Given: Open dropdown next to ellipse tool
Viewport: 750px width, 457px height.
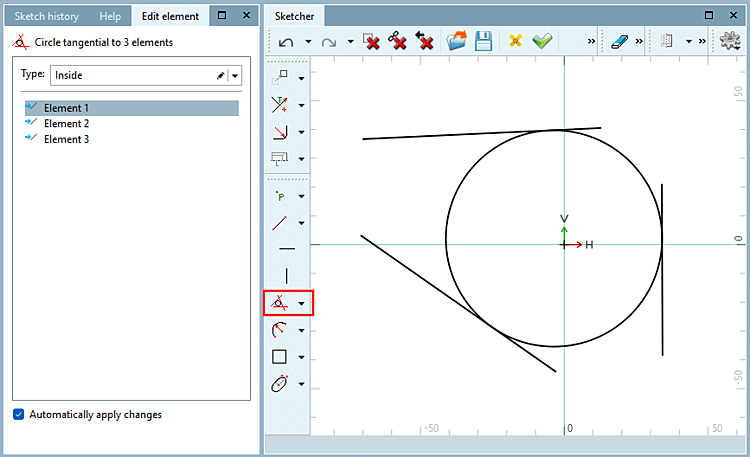Looking at the screenshot, I should (x=301, y=384).
